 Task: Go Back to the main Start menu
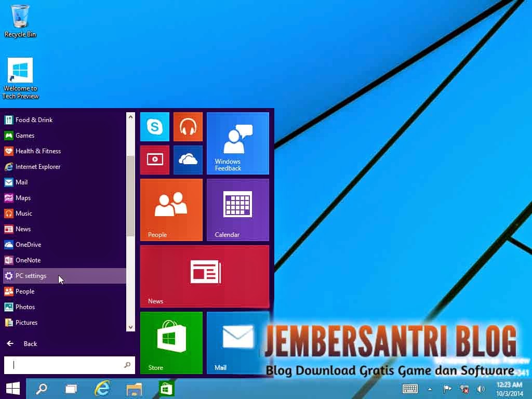tap(22, 344)
